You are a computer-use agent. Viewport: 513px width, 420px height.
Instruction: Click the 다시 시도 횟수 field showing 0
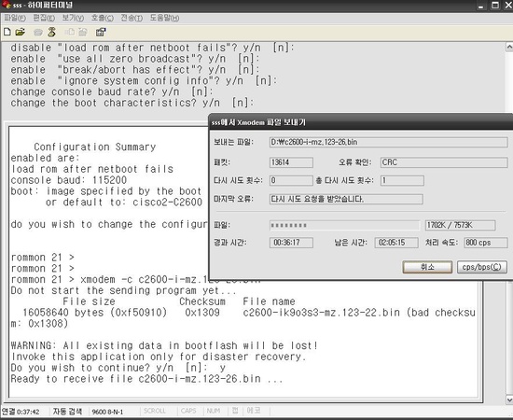click(291, 180)
